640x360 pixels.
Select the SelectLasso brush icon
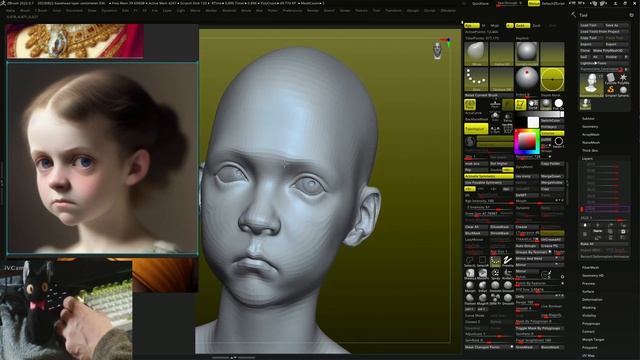tap(470, 261)
